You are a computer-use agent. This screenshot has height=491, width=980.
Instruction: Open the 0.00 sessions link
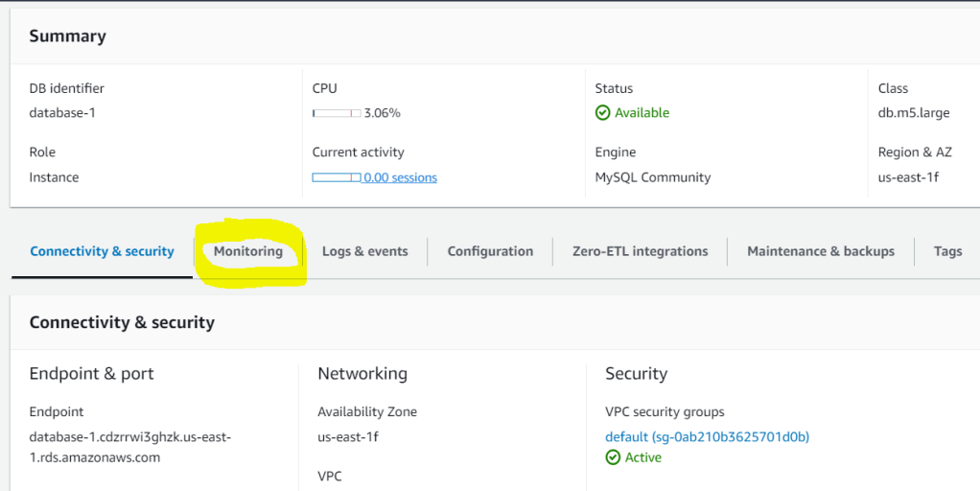400,177
